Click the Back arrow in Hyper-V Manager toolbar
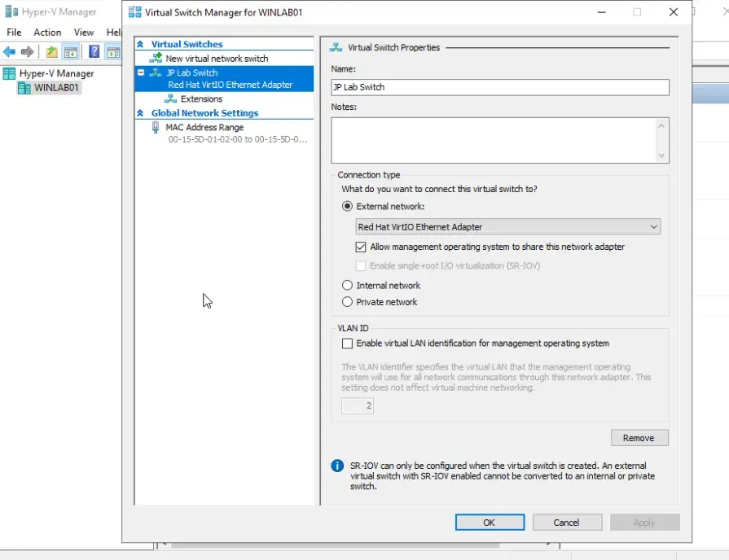 (9, 51)
